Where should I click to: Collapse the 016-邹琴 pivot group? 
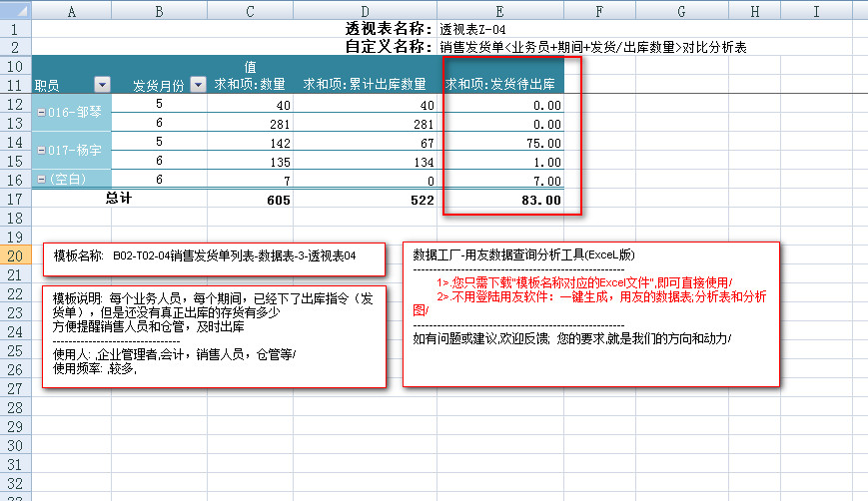(x=41, y=114)
